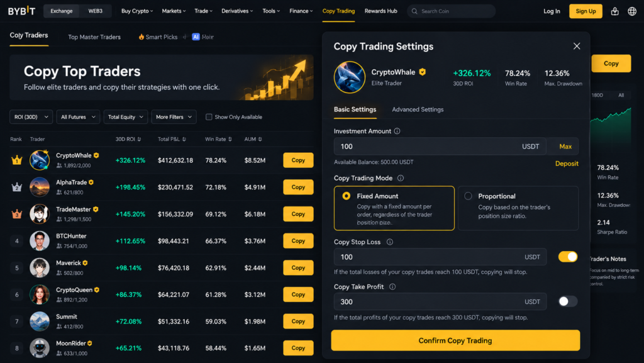Open MoonRider's avatar
Viewport: 644px width, 363px height.
[x=40, y=348]
